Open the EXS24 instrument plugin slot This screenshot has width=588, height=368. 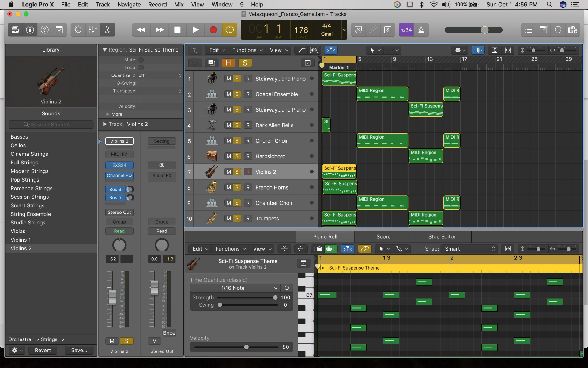point(119,165)
